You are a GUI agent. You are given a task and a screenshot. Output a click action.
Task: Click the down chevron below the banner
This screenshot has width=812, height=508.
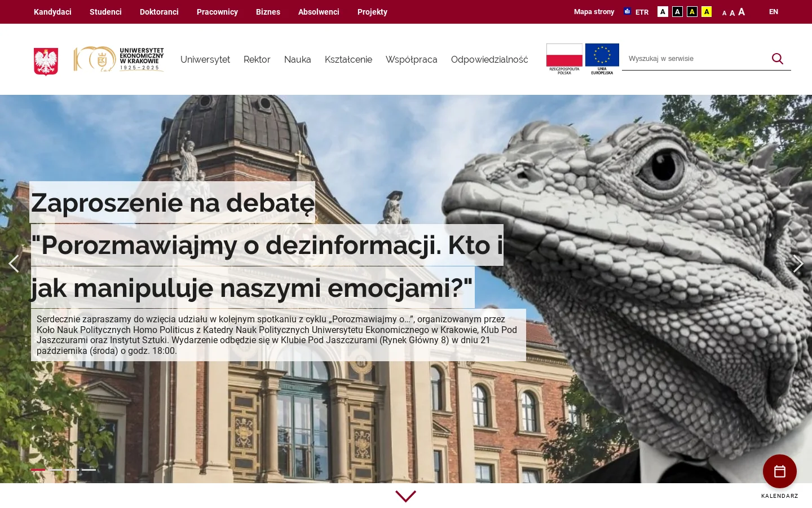coord(405,496)
